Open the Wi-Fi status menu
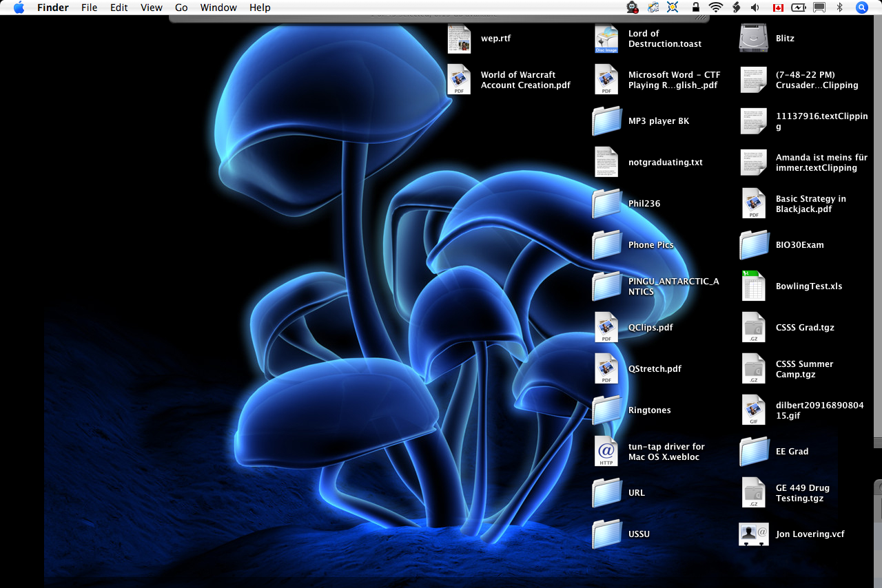Viewport: 882px width, 588px height. (x=716, y=8)
